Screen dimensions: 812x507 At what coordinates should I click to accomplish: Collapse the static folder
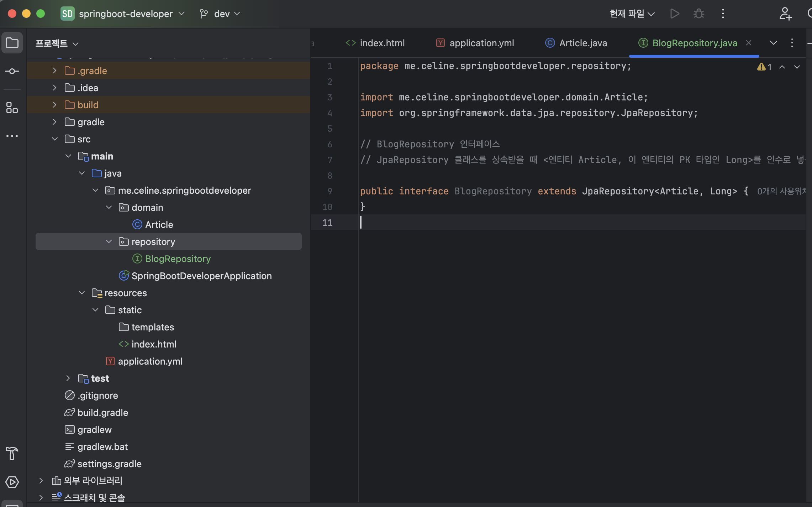(95, 310)
